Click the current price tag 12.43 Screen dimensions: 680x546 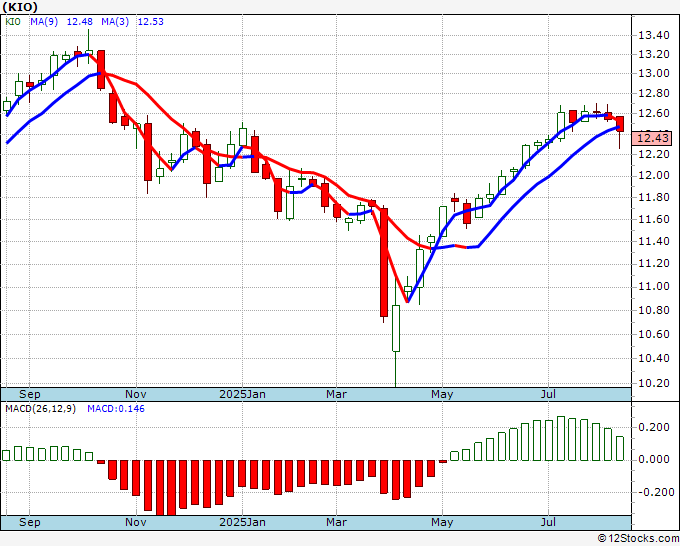coord(654,138)
